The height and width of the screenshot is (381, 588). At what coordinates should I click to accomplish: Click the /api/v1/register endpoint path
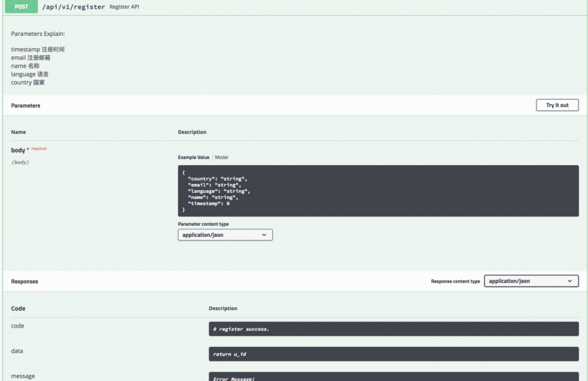pyautogui.click(x=73, y=6)
